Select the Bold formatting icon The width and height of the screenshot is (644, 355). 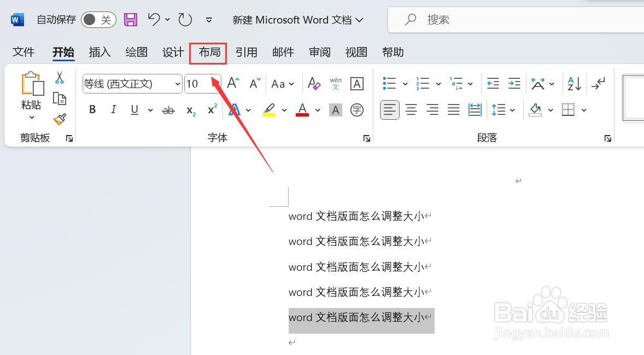(92, 109)
